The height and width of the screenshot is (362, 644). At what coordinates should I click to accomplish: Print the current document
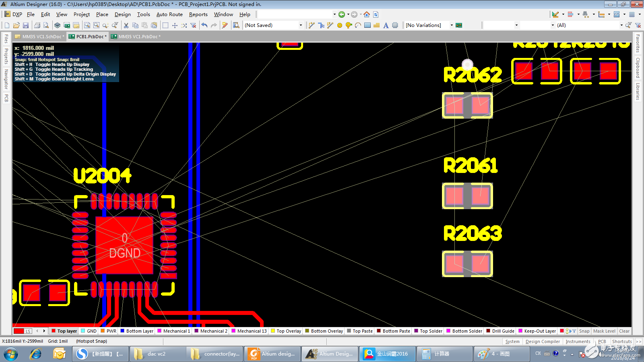point(37,25)
